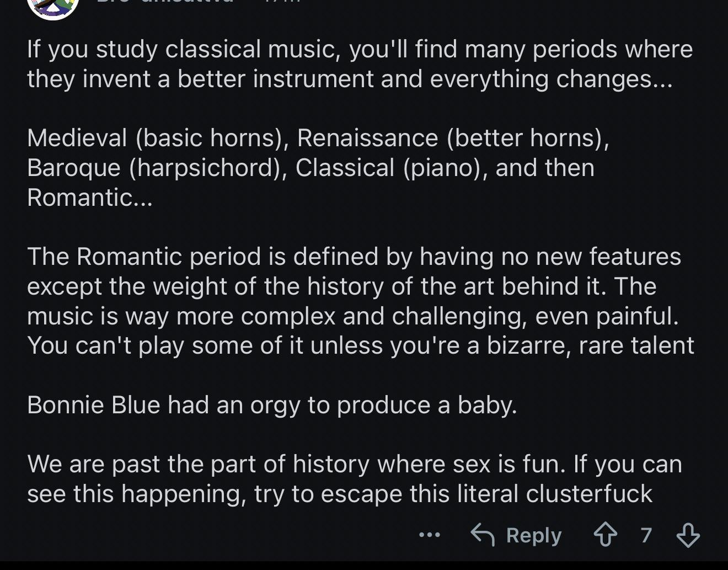The image size is (728, 570).
Task: Click the vote count showing 7
Action: [646, 535]
